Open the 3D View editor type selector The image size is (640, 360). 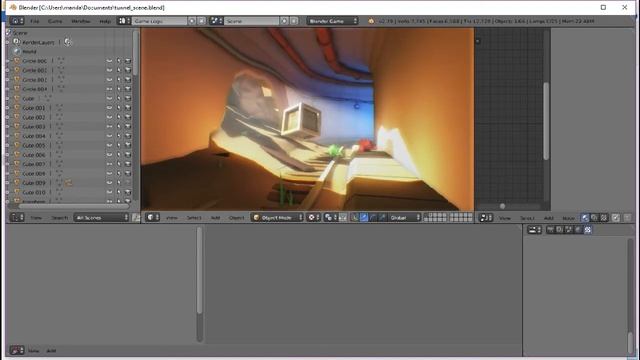coord(153,218)
